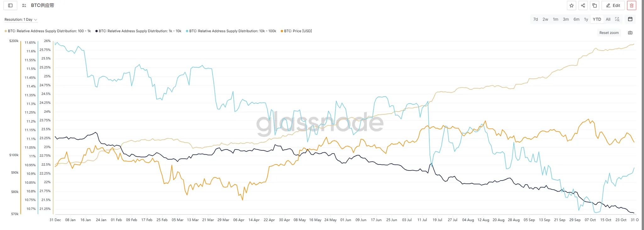Select the 7d time range

(x=536, y=19)
